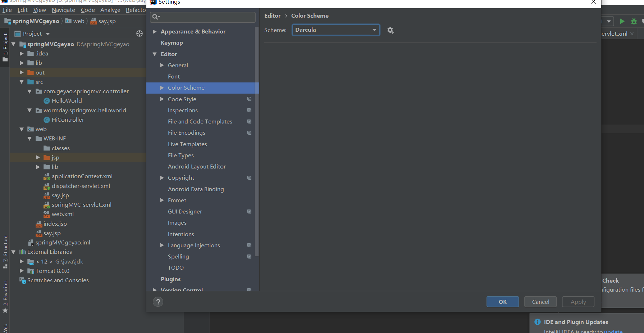The image size is (644, 333).
Task: Select Font under Editor
Action: (174, 76)
